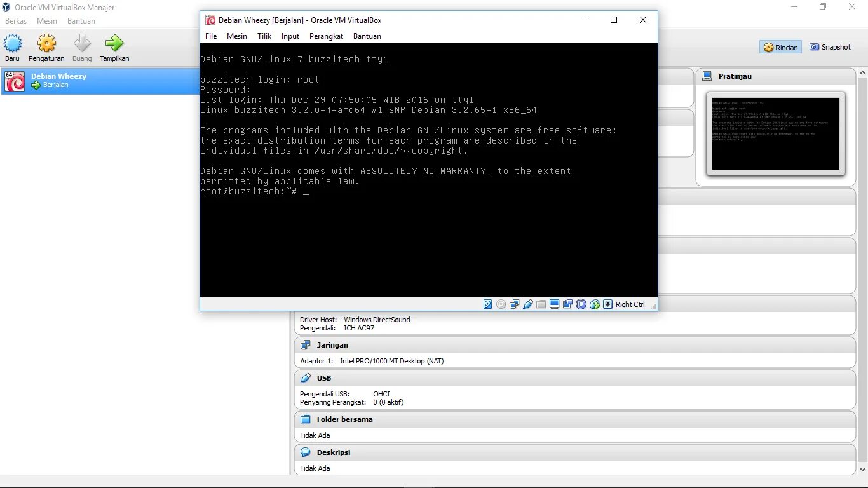Click the USB section plug icon
Screen dimensions: 868x488
306,378
